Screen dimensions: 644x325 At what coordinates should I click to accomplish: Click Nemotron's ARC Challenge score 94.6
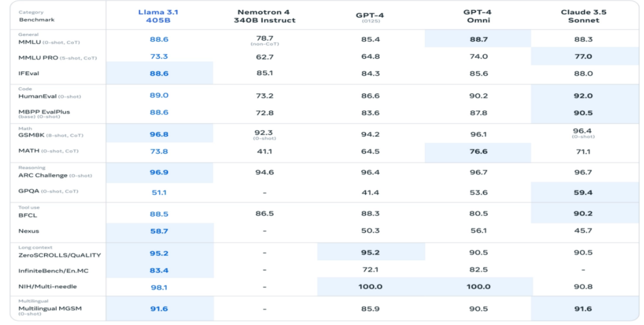click(265, 172)
